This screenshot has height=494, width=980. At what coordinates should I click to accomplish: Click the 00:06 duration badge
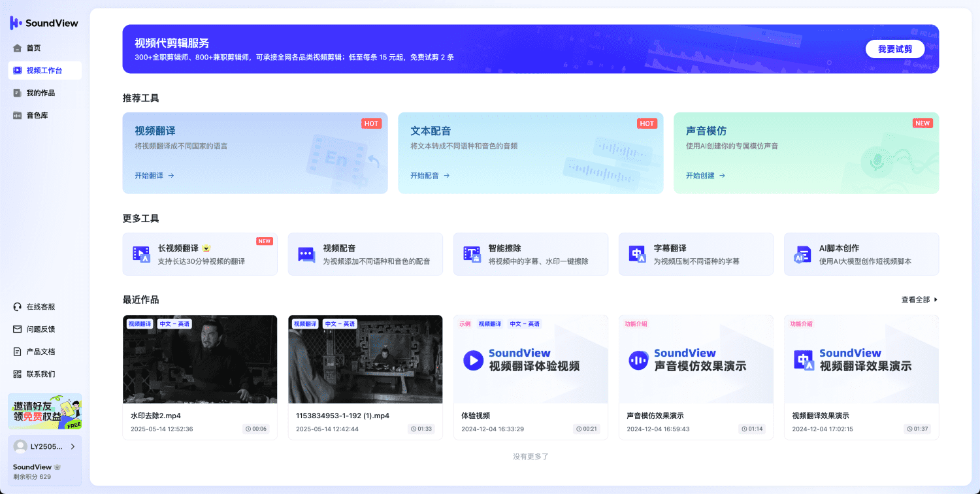click(256, 429)
